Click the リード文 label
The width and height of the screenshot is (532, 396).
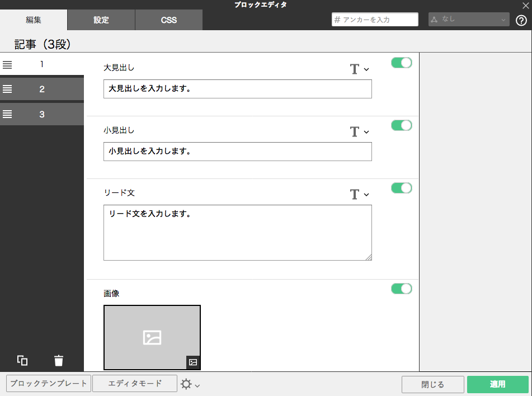pyautogui.click(x=119, y=193)
